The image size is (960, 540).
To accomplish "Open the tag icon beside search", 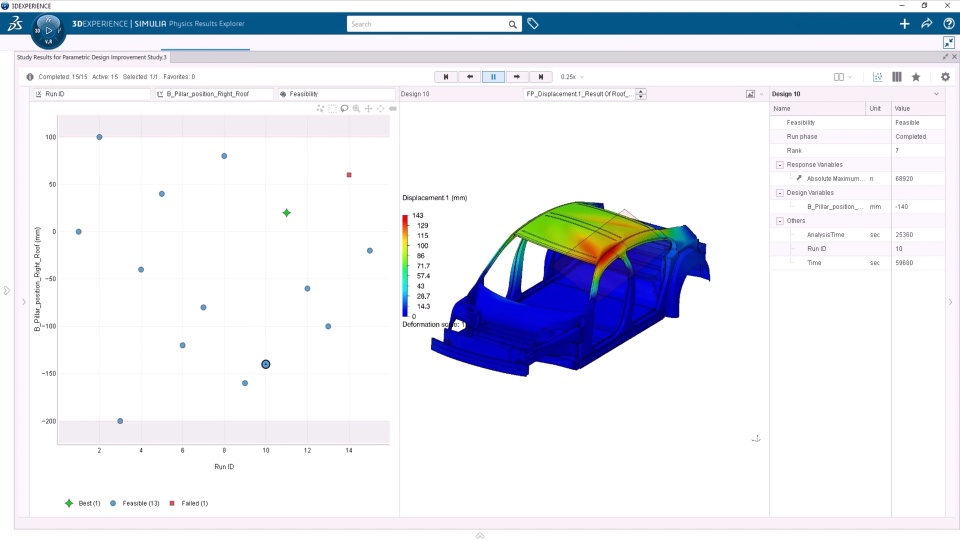I will click(x=533, y=24).
